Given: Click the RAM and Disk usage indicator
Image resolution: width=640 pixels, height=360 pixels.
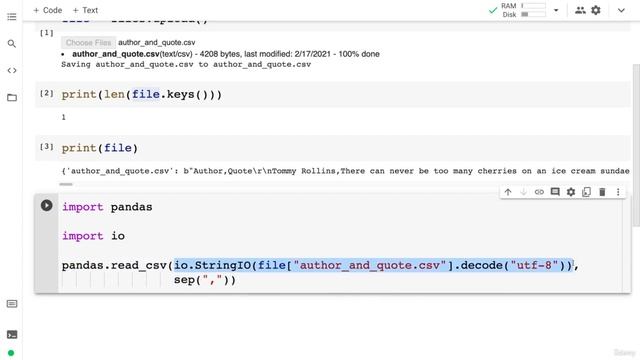Looking at the screenshot, I should pyautogui.click(x=523, y=10).
